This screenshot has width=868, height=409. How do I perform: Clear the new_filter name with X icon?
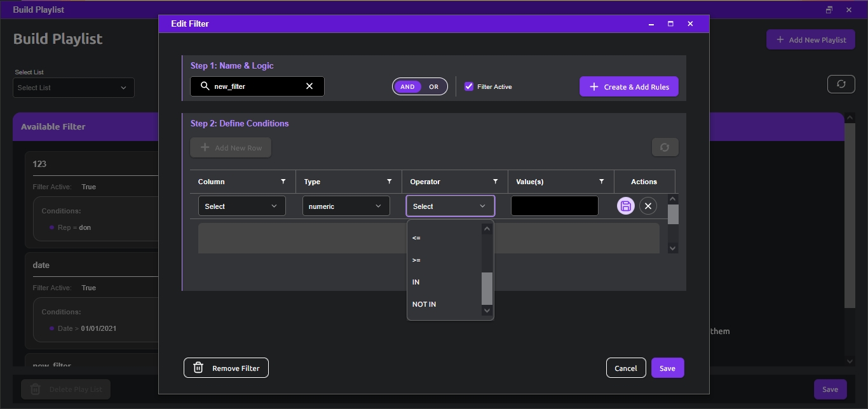(309, 86)
